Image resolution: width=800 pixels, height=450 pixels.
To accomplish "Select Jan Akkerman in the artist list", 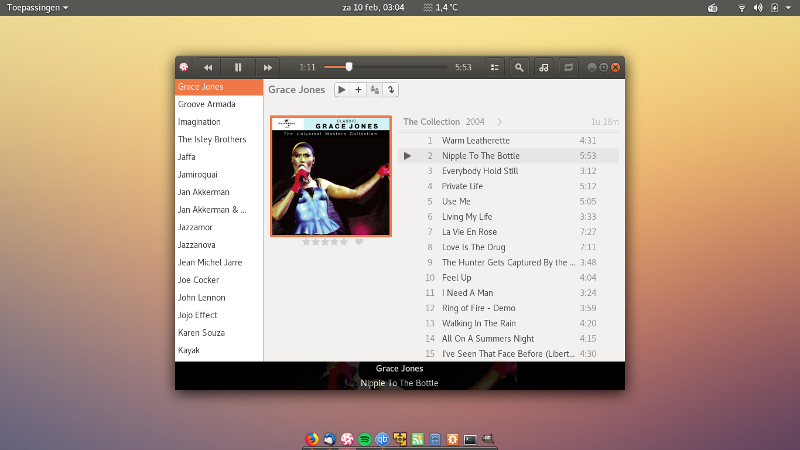I will pos(219,192).
